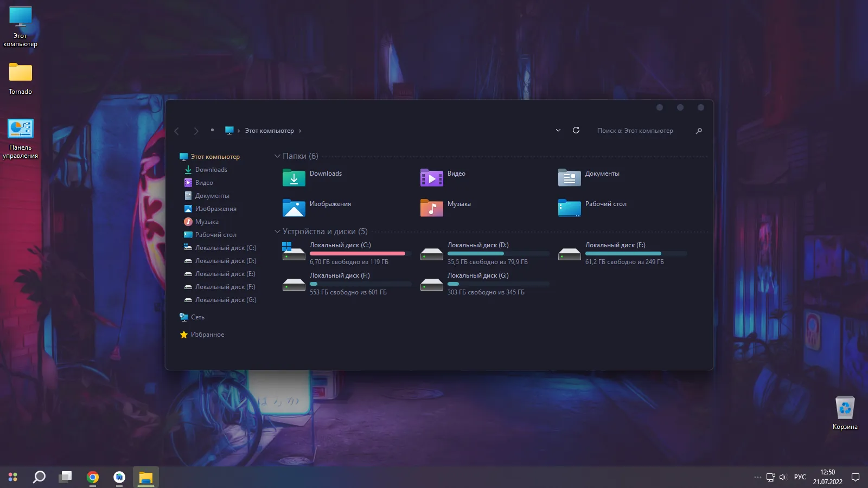
Task: Select Локальный диск (C:) in navigation pane
Action: pos(220,248)
